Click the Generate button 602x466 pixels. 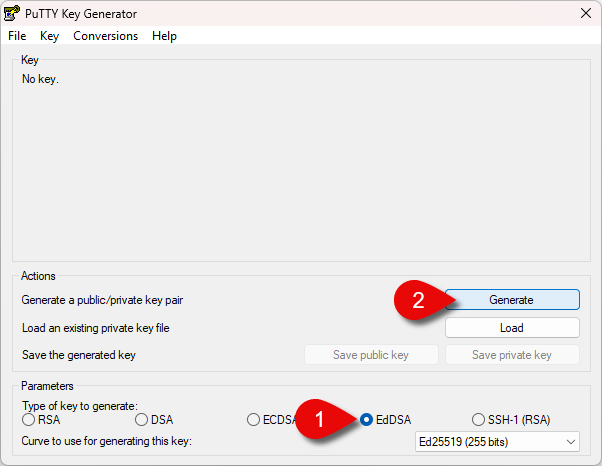[x=512, y=299]
